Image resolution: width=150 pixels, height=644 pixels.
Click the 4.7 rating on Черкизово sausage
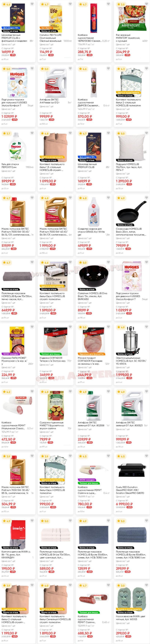[83, 5]
